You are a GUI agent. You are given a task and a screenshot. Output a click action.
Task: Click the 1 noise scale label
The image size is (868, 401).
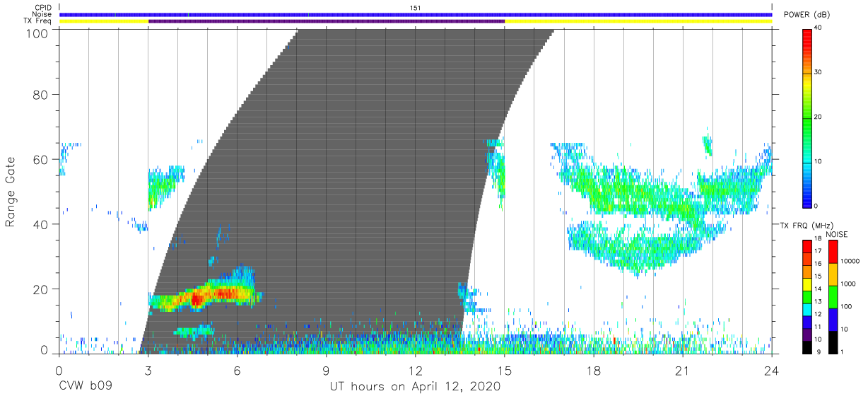[x=842, y=351]
